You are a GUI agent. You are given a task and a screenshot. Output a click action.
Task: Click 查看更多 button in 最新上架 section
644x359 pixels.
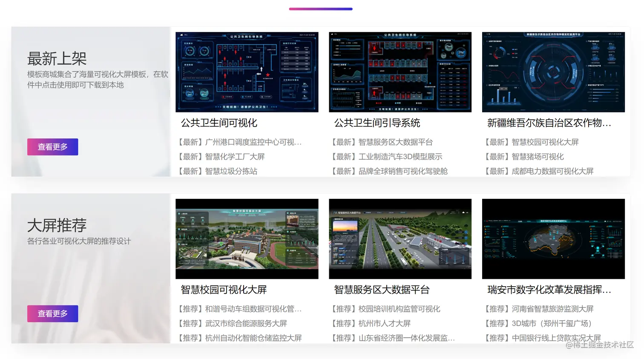pos(53,147)
